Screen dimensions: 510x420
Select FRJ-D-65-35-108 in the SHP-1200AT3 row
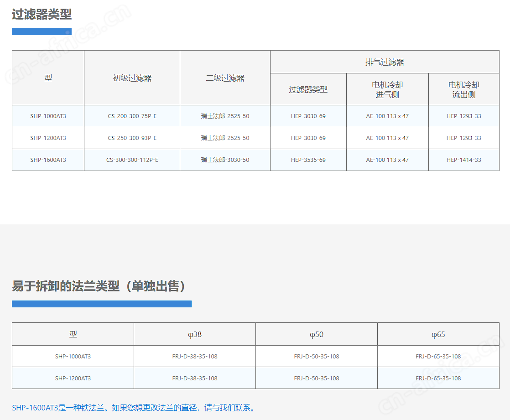[x=438, y=378]
